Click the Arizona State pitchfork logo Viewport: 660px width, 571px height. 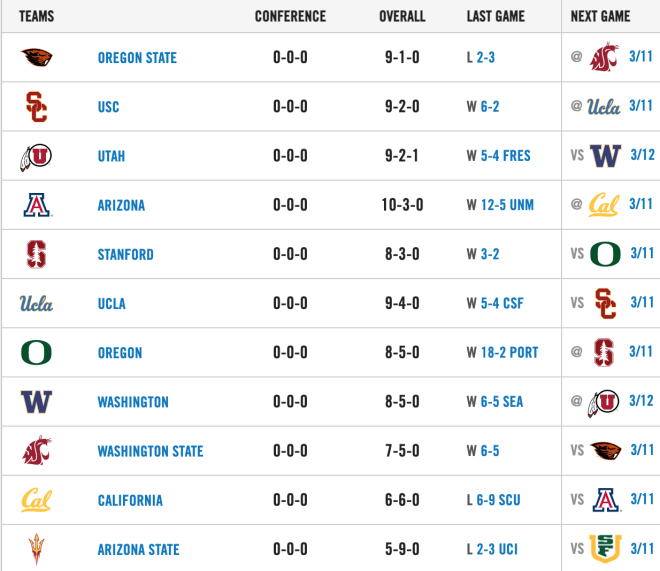36,549
